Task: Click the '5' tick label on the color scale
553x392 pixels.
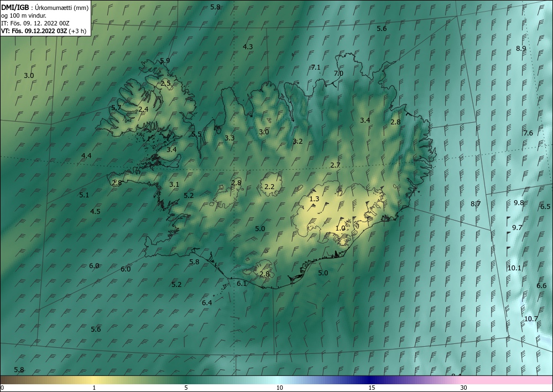Action: pos(186,388)
